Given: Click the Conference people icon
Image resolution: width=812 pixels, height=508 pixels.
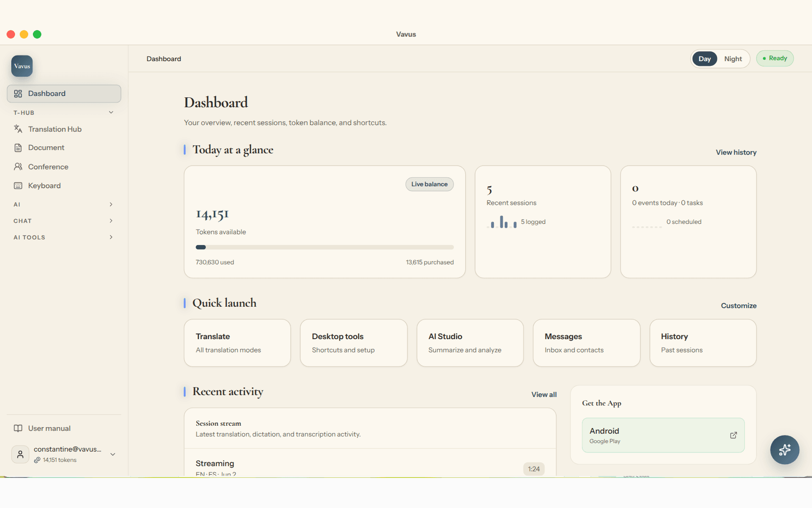Looking at the screenshot, I should 18,167.
